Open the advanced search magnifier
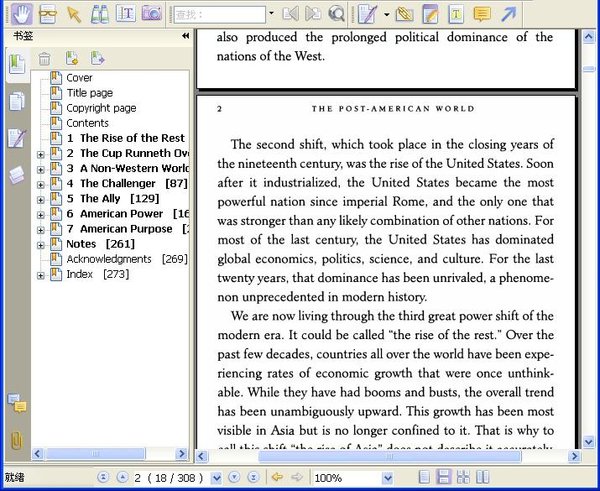The image size is (600, 491). coord(336,15)
